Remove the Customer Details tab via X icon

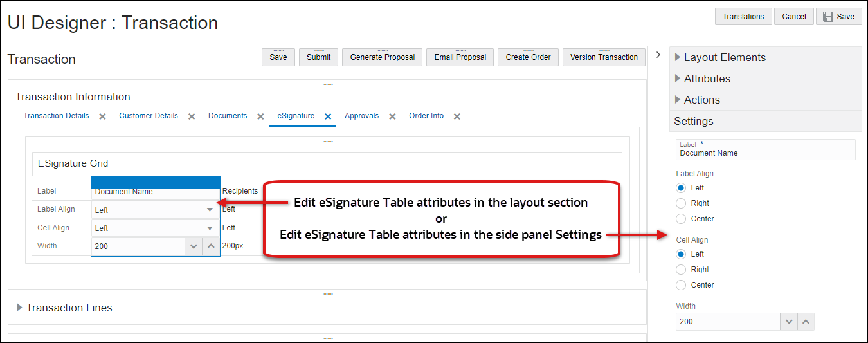coord(192,116)
